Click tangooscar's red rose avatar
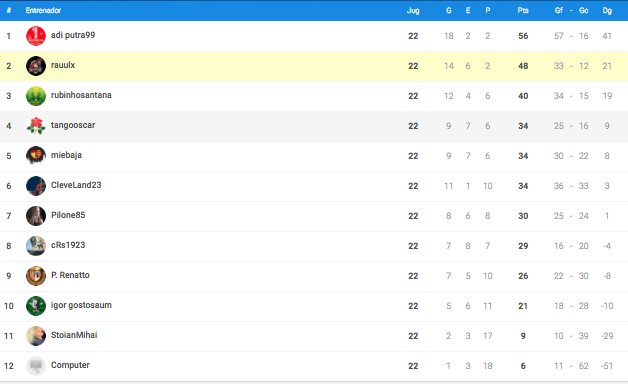This screenshot has width=628, height=384. point(36,126)
